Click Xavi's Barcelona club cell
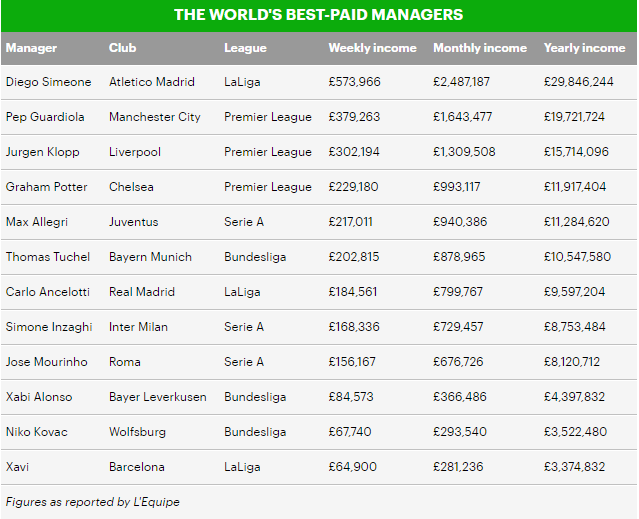The height and width of the screenshot is (519, 639). click(137, 467)
